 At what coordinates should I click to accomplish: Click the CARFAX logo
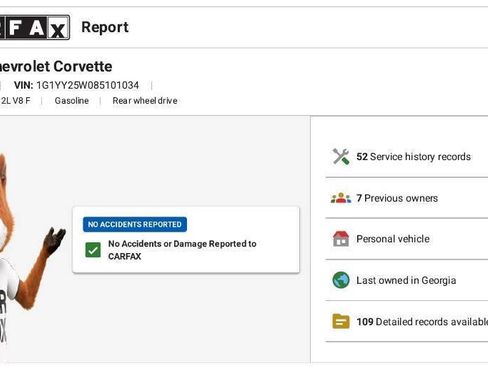[34, 27]
